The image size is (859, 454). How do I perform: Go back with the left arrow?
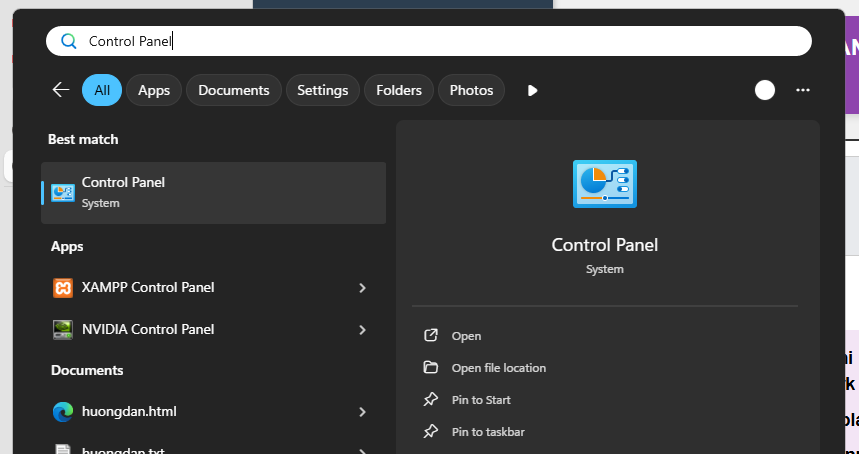[61, 90]
